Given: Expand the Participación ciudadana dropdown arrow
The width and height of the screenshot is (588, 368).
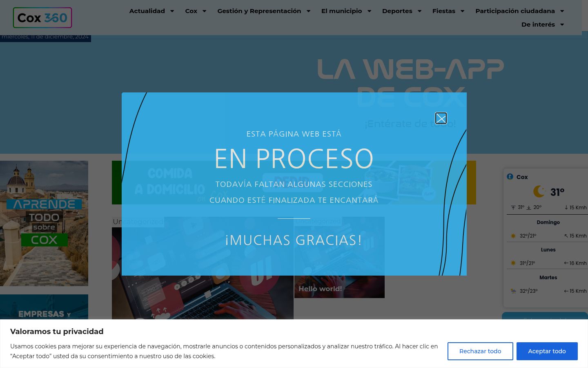Looking at the screenshot, I should coord(562,11).
